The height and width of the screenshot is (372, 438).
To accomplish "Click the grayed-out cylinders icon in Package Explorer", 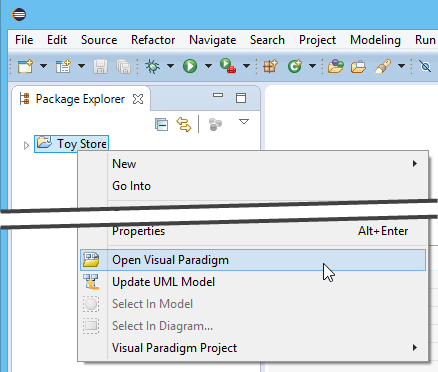I will tap(215, 124).
